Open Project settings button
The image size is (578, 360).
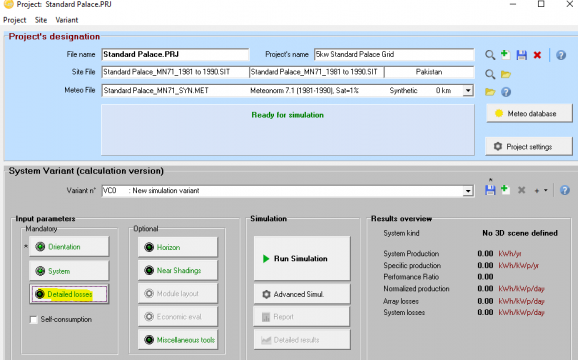pyautogui.click(x=529, y=147)
